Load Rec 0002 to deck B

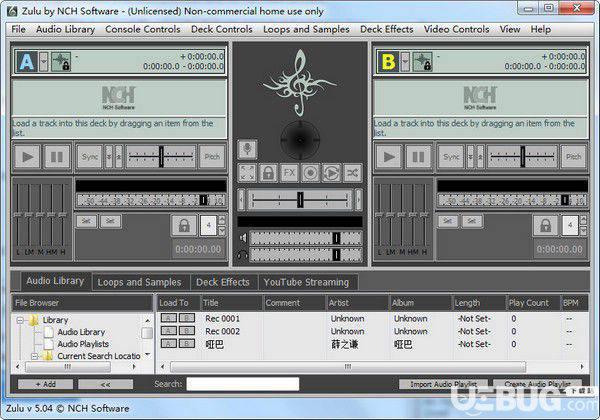pos(187,331)
